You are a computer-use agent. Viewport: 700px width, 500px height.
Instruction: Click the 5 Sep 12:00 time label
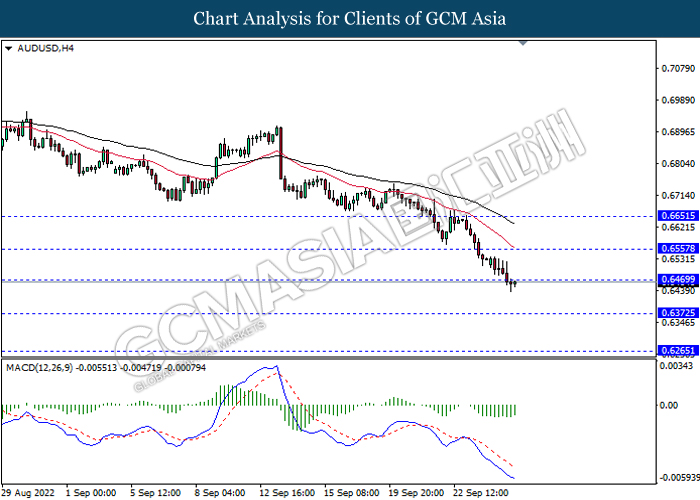156,493
